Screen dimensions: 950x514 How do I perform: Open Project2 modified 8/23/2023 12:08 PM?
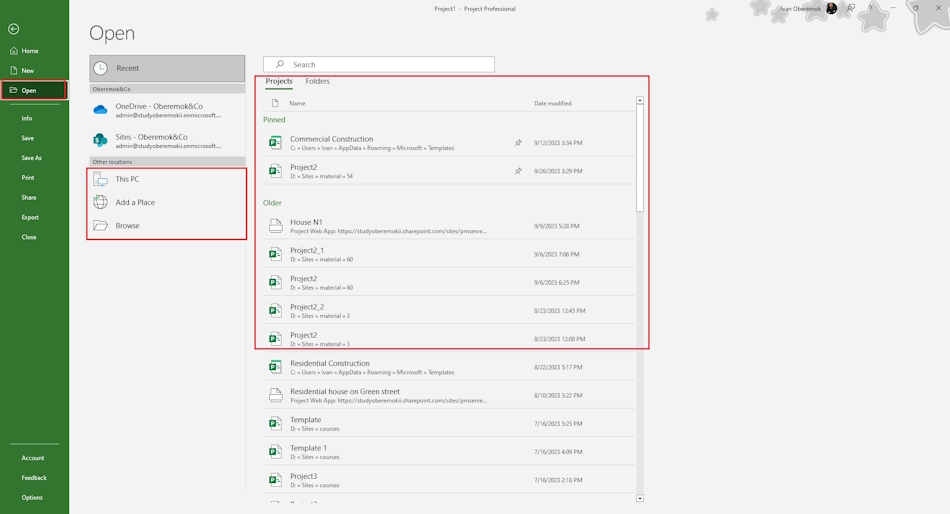tap(449, 339)
